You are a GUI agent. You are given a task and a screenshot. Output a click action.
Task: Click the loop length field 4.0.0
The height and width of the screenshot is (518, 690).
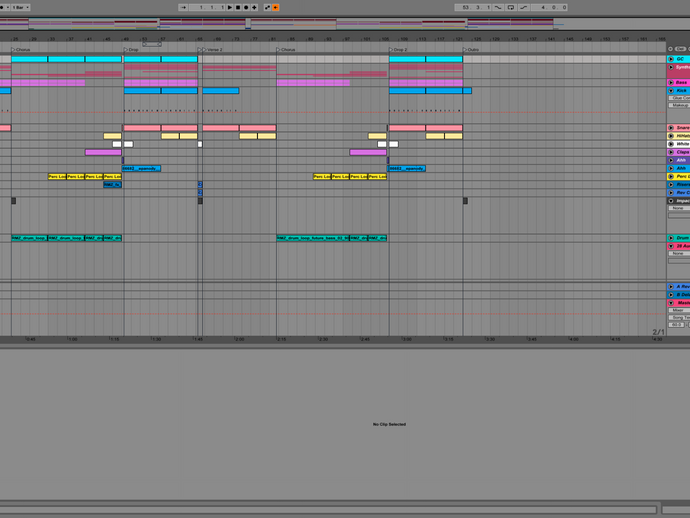point(549,7)
